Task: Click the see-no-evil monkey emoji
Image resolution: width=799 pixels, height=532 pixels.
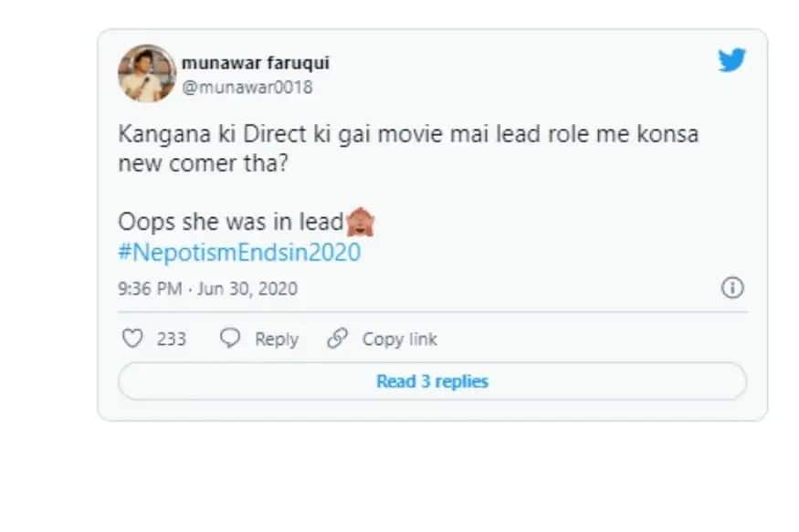Action: tap(360, 222)
